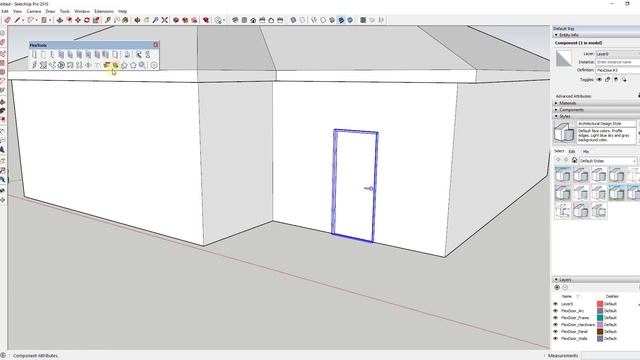
Task: Expand the Materials panel
Action: pyautogui.click(x=556, y=103)
